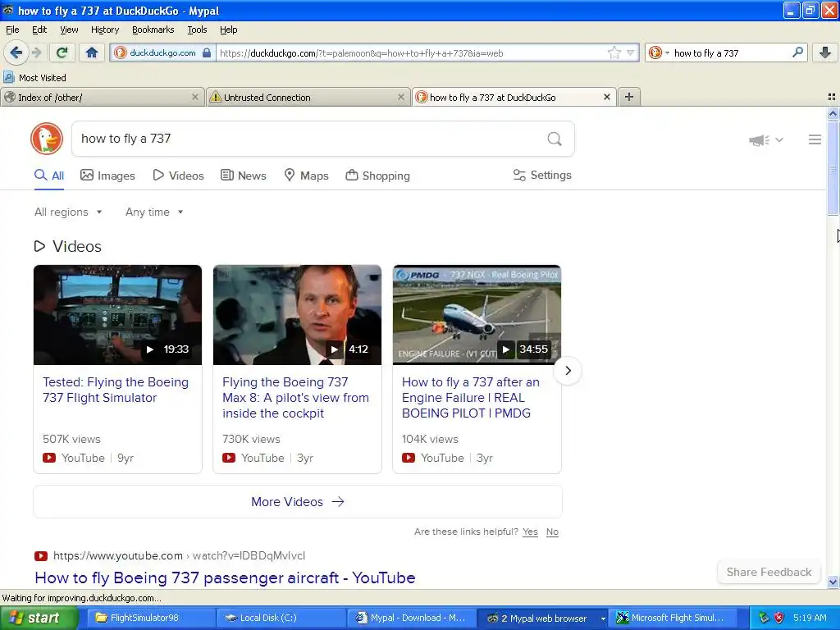
Task: Reload the page with the refresh icon
Action: [x=62, y=52]
